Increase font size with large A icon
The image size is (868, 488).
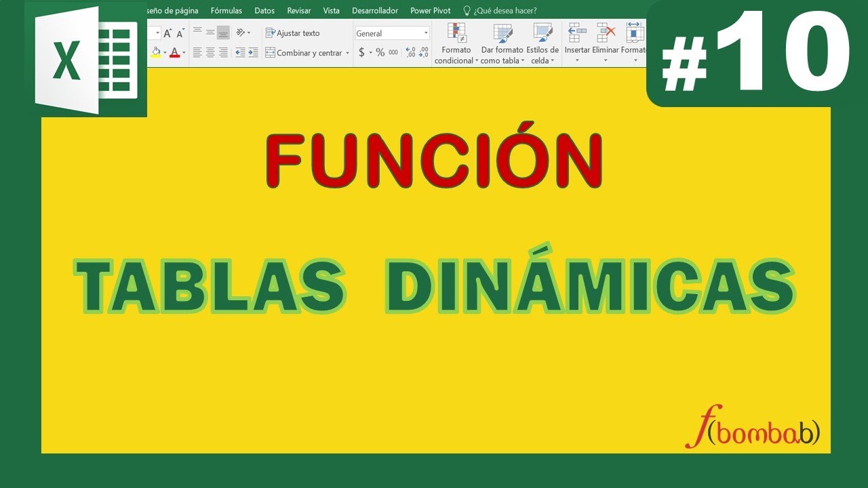pos(167,33)
